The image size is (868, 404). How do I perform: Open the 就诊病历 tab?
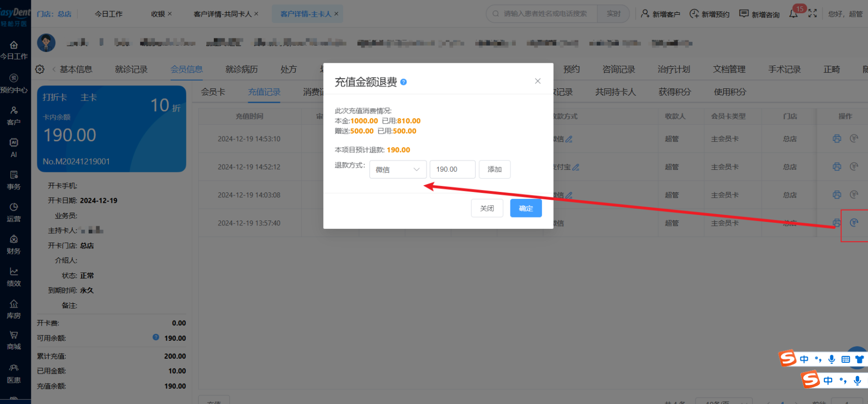pos(242,69)
